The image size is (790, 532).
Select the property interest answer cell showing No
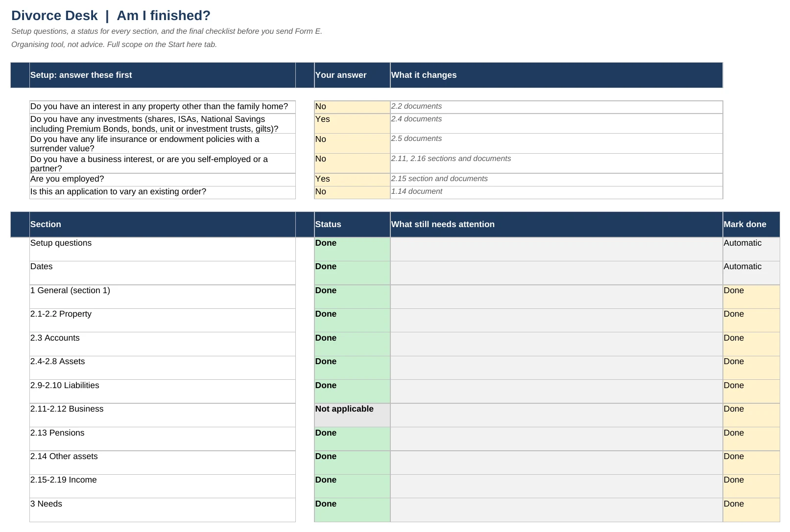point(352,107)
